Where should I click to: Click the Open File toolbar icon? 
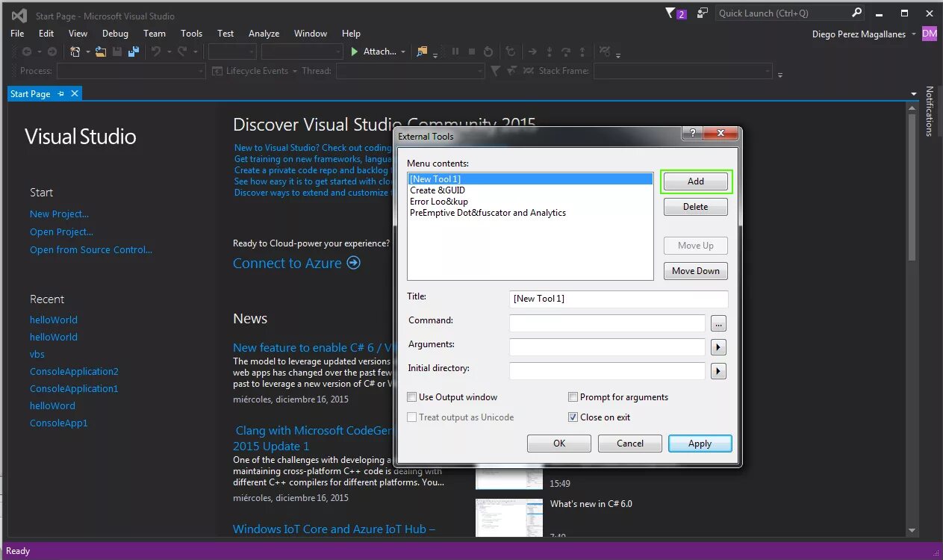pos(99,52)
